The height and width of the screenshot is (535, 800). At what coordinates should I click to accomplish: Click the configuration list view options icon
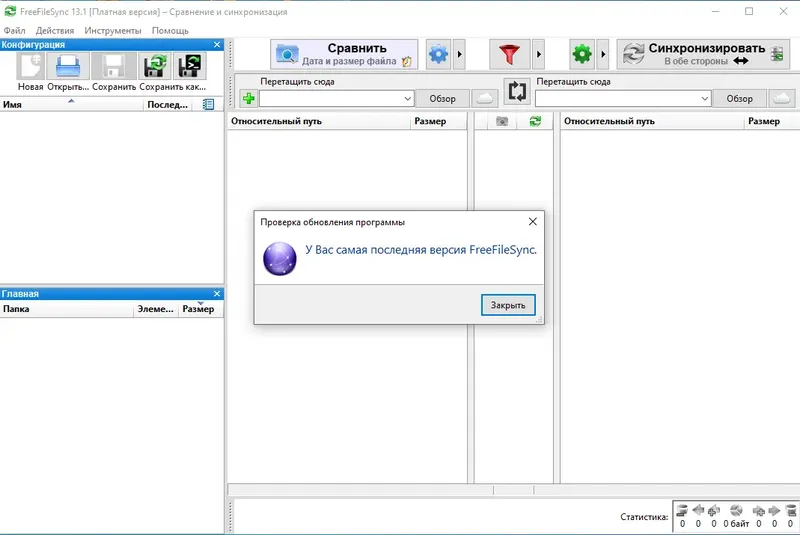(208, 105)
